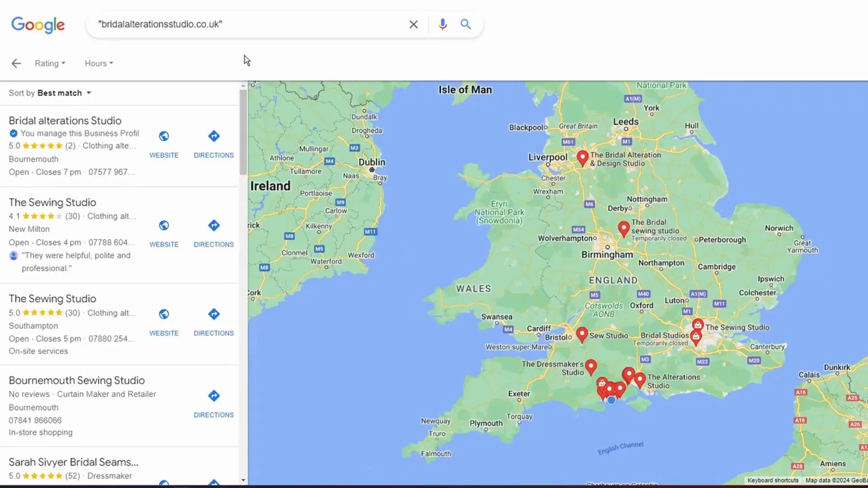Select The Alterations Studio map pin
868x488 pixels.
click(x=640, y=380)
